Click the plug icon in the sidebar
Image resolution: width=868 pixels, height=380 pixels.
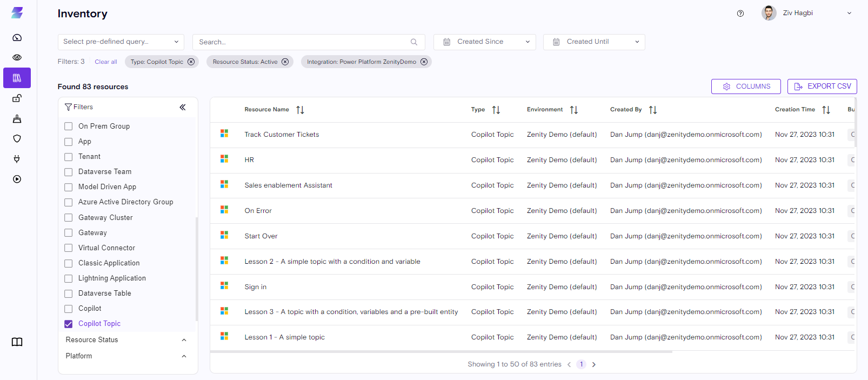tap(17, 159)
